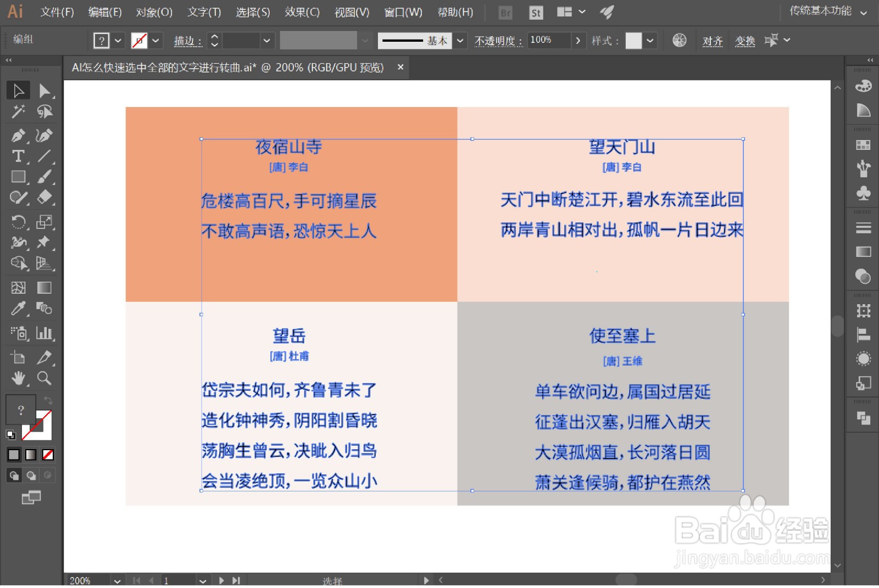Select the Zoom tool
The width and height of the screenshot is (879, 588).
tap(44, 378)
